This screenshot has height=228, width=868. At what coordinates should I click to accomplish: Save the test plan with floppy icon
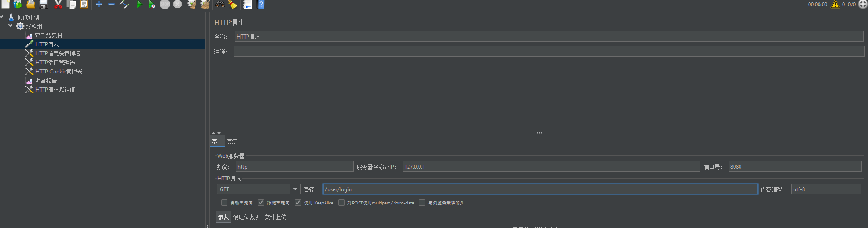point(43,4)
